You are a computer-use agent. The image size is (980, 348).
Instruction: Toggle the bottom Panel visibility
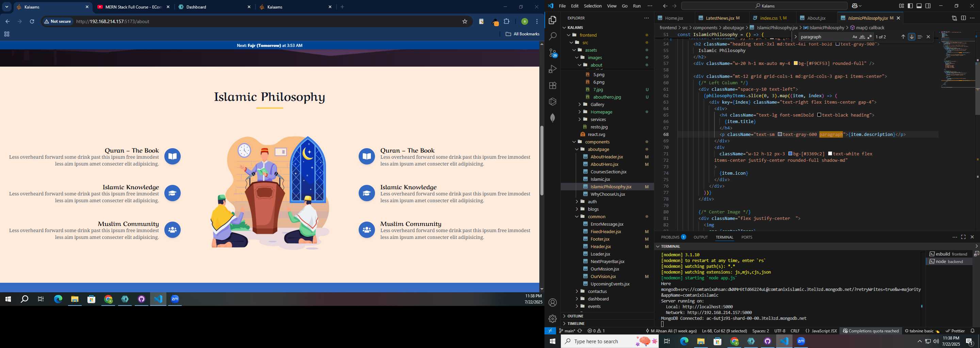[x=919, y=6]
